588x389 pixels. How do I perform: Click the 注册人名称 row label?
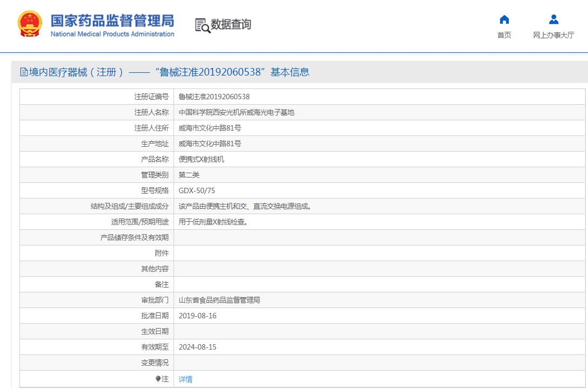[x=151, y=112]
